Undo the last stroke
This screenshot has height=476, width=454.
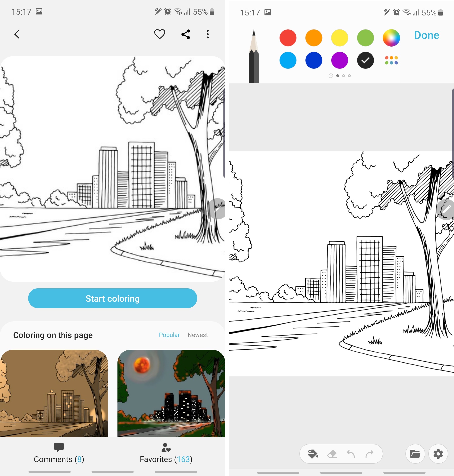tap(351, 454)
